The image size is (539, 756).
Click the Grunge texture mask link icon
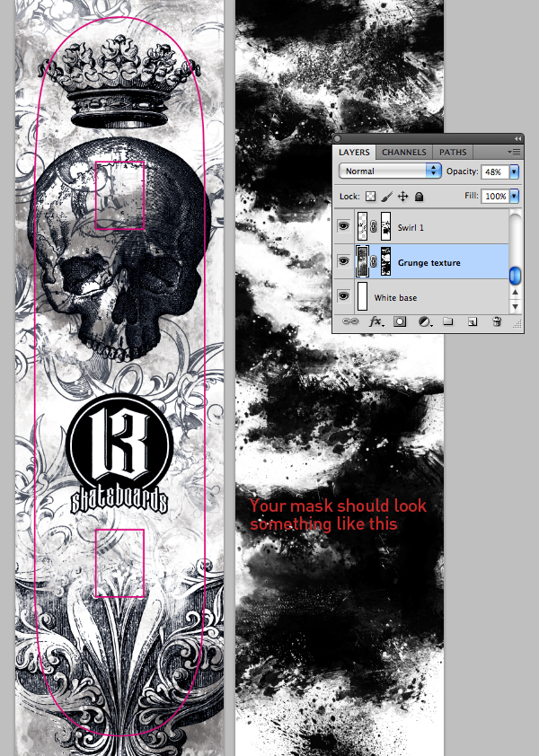click(374, 261)
